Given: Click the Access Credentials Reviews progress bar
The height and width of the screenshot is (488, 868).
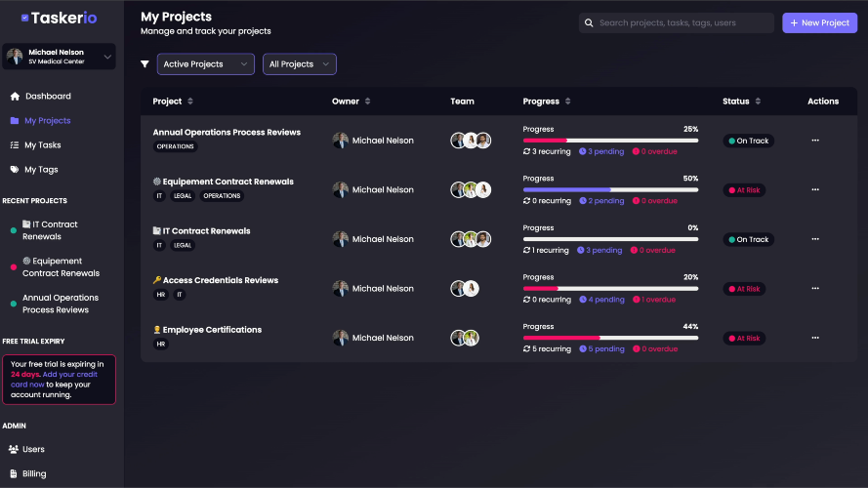Looking at the screenshot, I should click(610, 288).
